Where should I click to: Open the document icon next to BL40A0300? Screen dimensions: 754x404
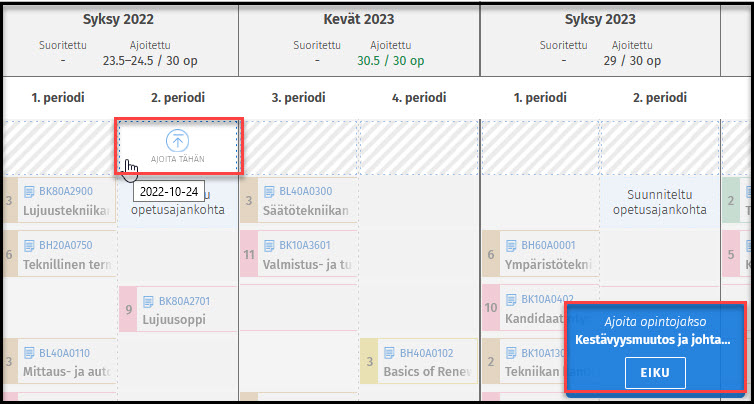point(269,191)
